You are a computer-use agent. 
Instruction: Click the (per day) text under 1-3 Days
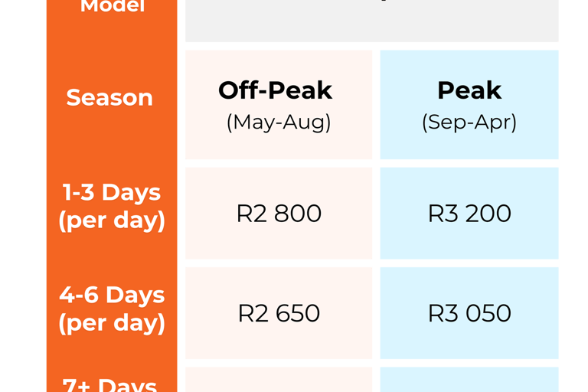(112, 220)
